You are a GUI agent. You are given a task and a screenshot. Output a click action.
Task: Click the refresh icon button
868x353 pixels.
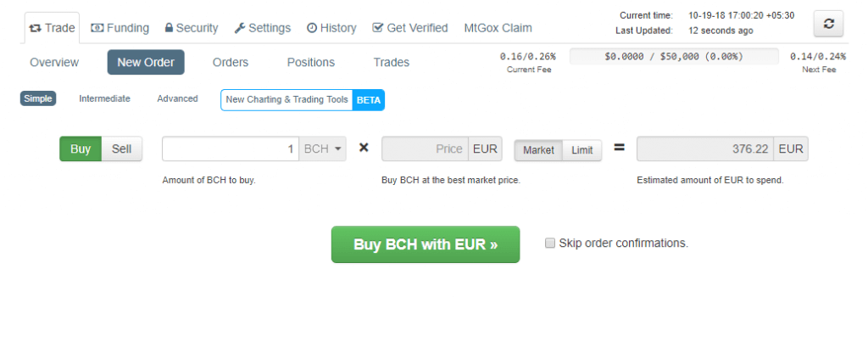(x=828, y=25)
